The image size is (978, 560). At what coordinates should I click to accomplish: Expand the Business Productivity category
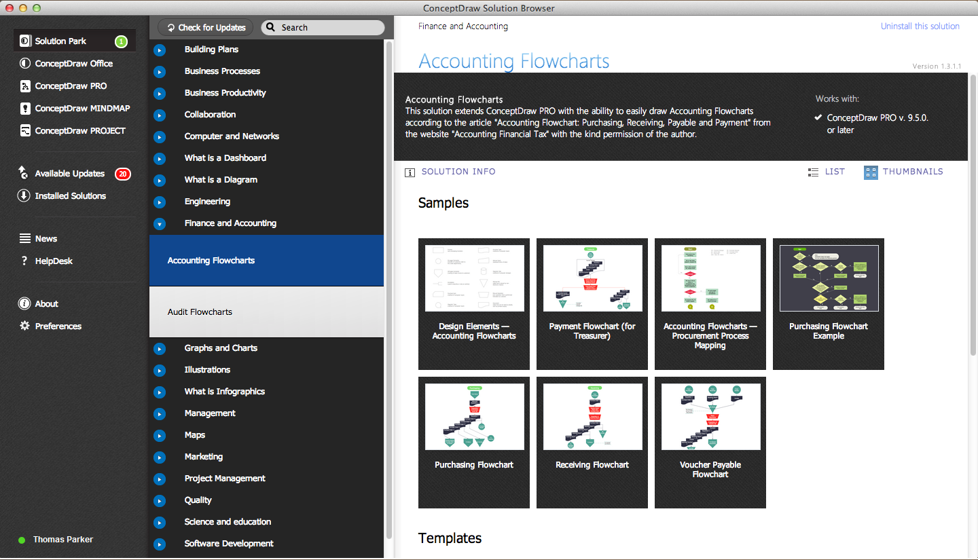(x=160, y=94)
